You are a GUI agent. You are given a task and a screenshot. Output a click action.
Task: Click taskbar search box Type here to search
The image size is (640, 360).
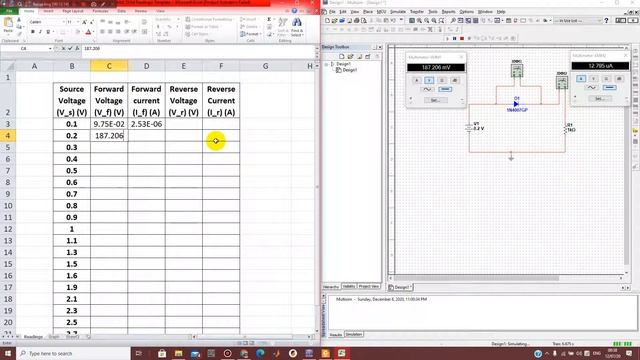(x=73, y=353)
